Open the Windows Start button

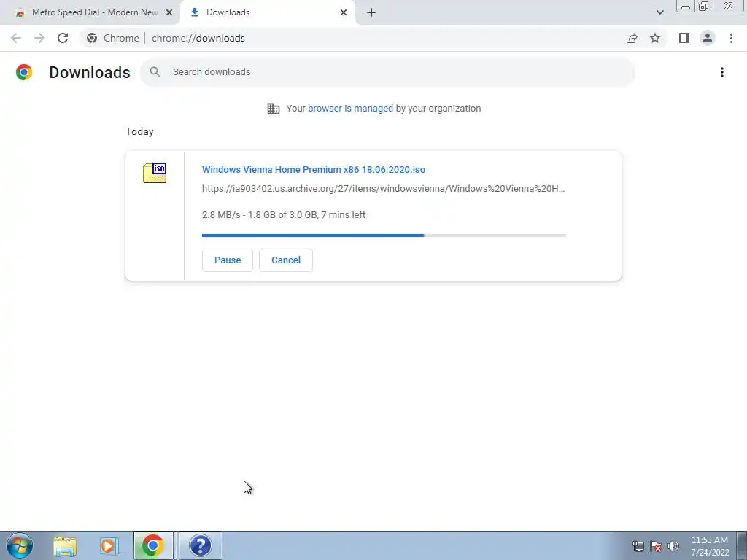click(x=20, y=545)
